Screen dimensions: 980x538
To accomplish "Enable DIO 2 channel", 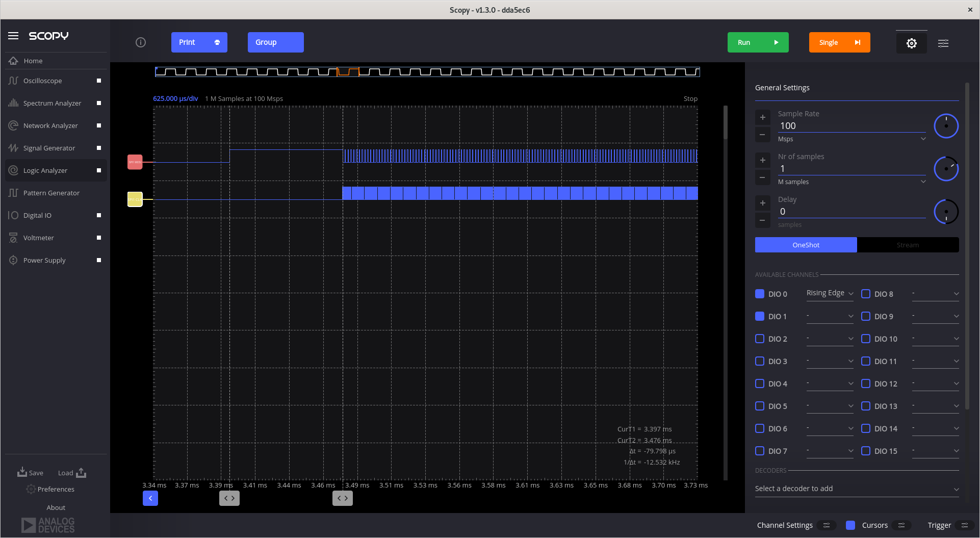I will [x=760, y=339].
